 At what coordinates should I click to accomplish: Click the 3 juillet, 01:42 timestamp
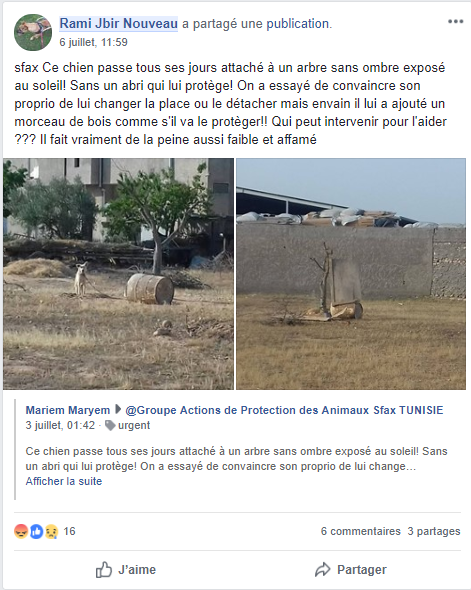[60, 425]
